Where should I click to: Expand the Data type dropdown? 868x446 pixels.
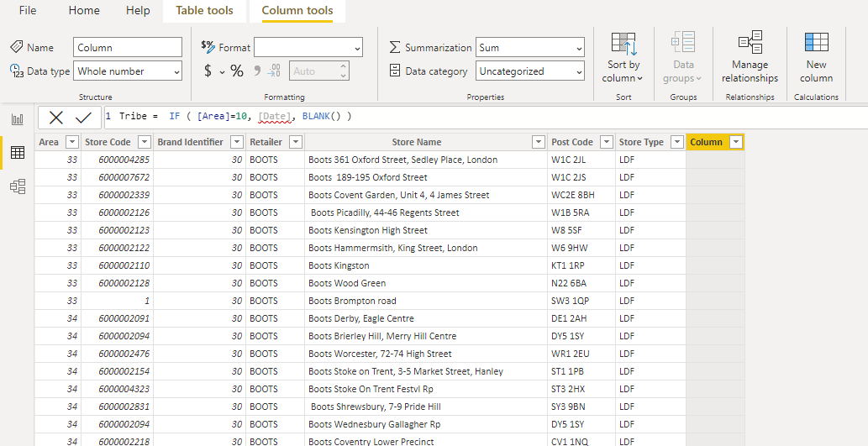point(128,71)
